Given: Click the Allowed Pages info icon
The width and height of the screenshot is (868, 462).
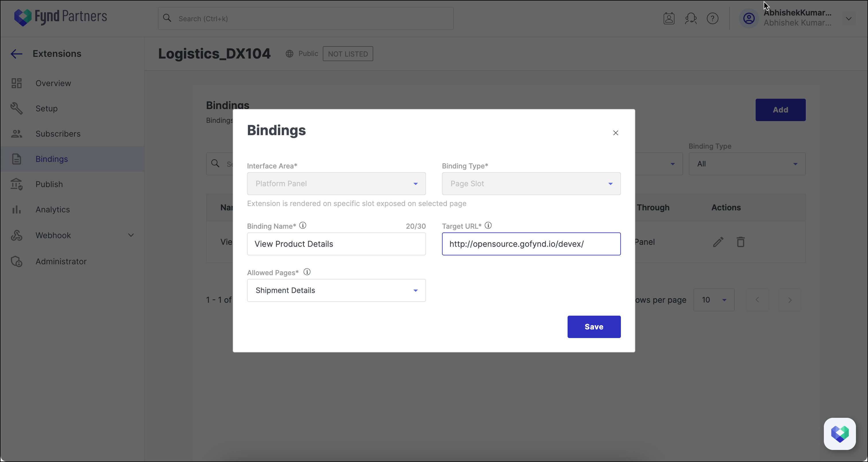Looking at the screenshot, I should click(307, 272).
